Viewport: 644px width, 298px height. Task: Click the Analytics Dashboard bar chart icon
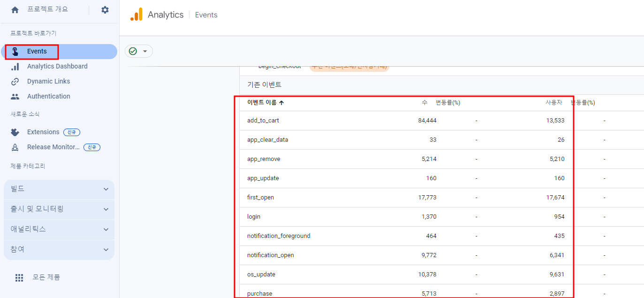15,67
